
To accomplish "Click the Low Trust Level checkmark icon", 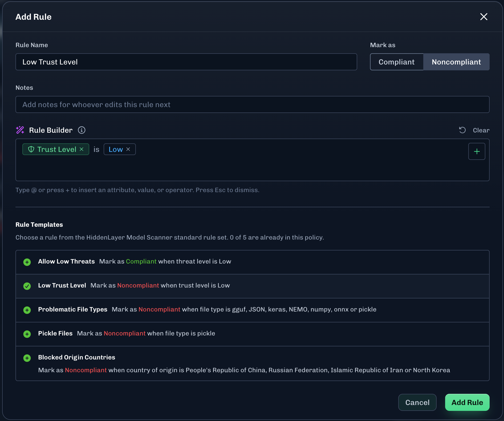I will click(x=27, y=286).
